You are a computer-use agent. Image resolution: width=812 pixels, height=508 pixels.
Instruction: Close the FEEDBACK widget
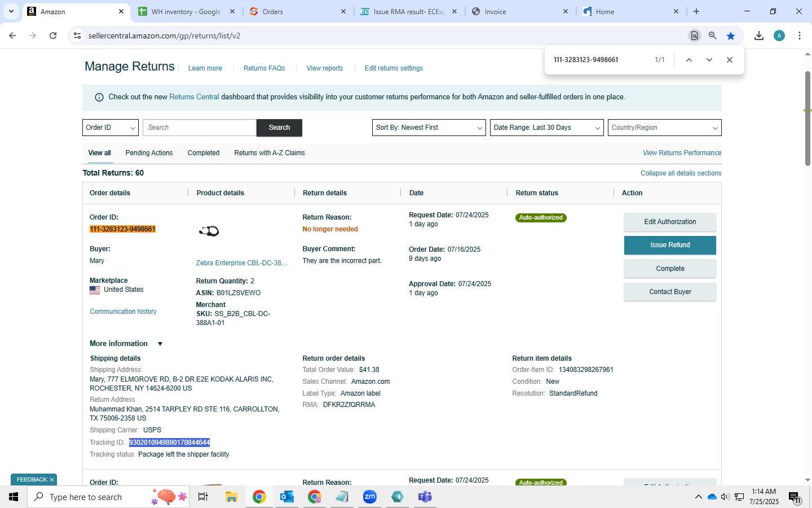click(x=52, y=480)
